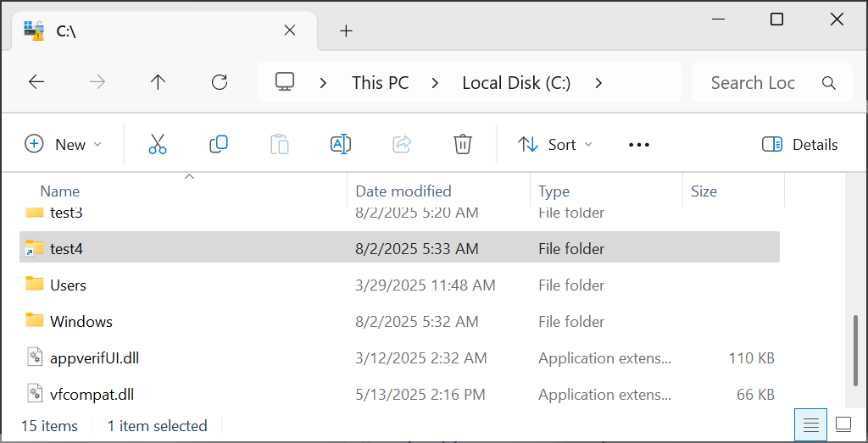Open the Sort dropdown menu
This screenshot has height=443, width=868.
click(556, 145)
